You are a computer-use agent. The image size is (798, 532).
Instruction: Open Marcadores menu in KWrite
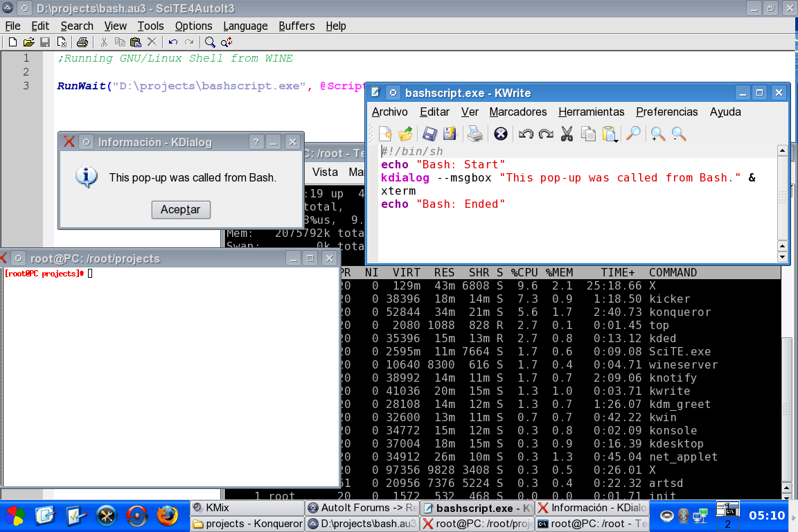pyautogui.click(x=517, y=112)
